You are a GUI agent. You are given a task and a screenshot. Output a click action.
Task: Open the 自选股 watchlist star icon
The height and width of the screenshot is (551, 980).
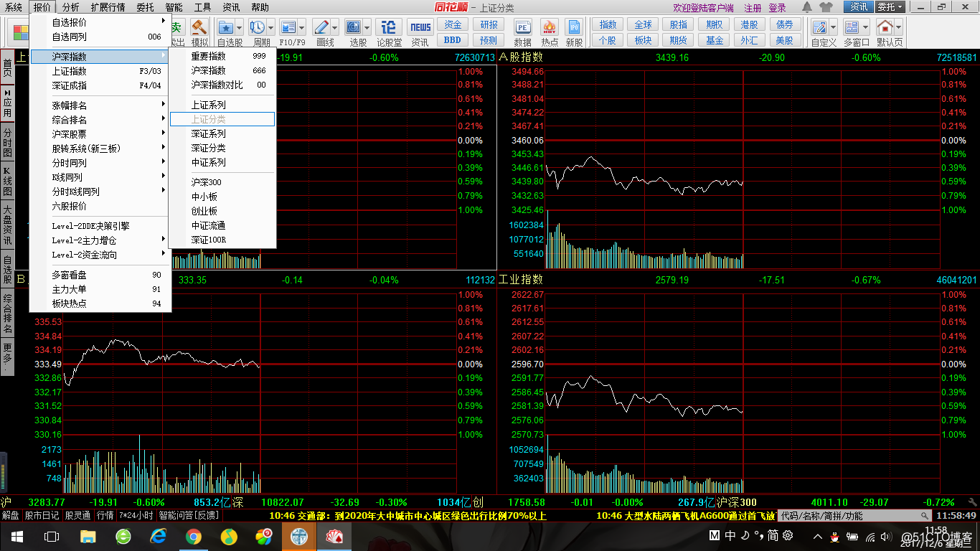[x=225, y=28]
